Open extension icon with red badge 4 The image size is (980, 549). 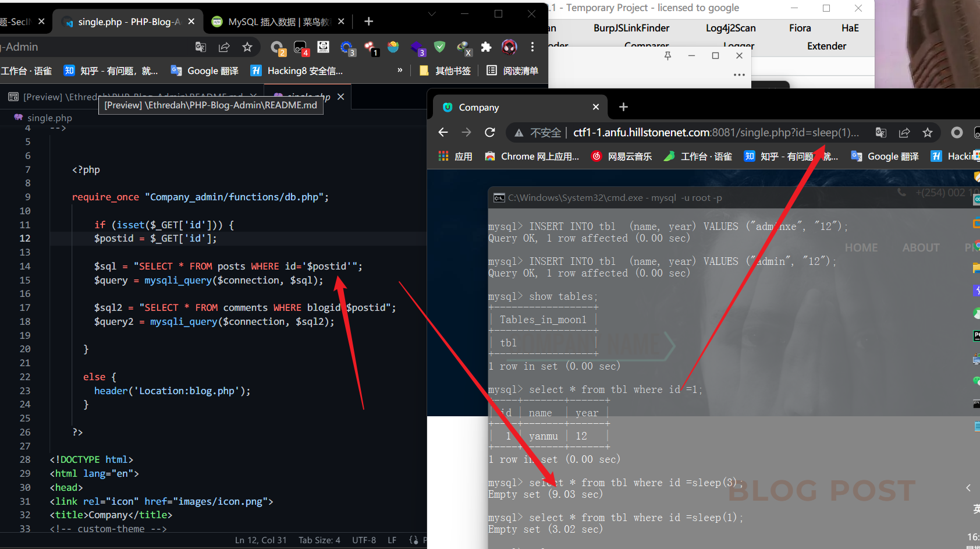click(x=301, y=48)
